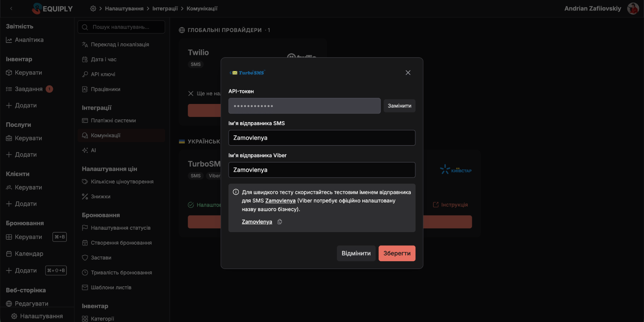Open Керувати under Послуги

pos(24,138)
